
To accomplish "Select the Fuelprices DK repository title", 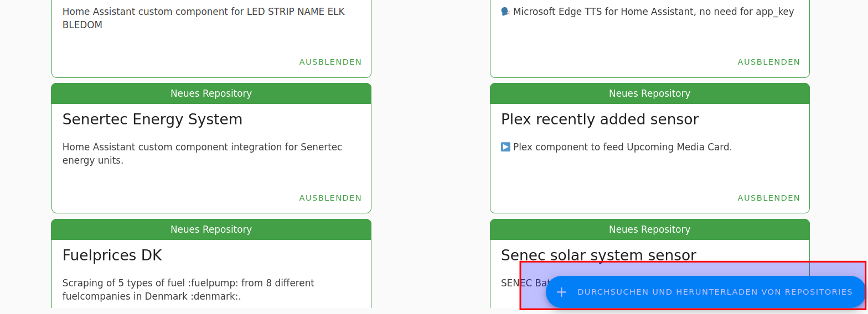I will [112, 255].
